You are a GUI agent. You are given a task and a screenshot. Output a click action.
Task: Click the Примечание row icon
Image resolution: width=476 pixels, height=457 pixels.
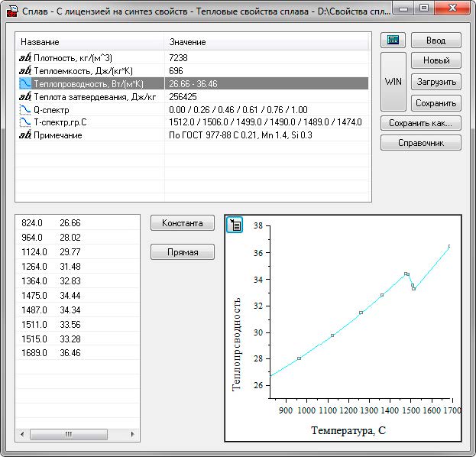pos(24,135)
